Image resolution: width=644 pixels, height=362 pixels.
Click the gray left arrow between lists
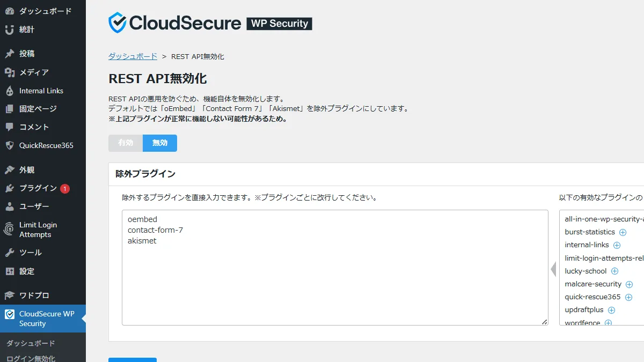(553, 269)
